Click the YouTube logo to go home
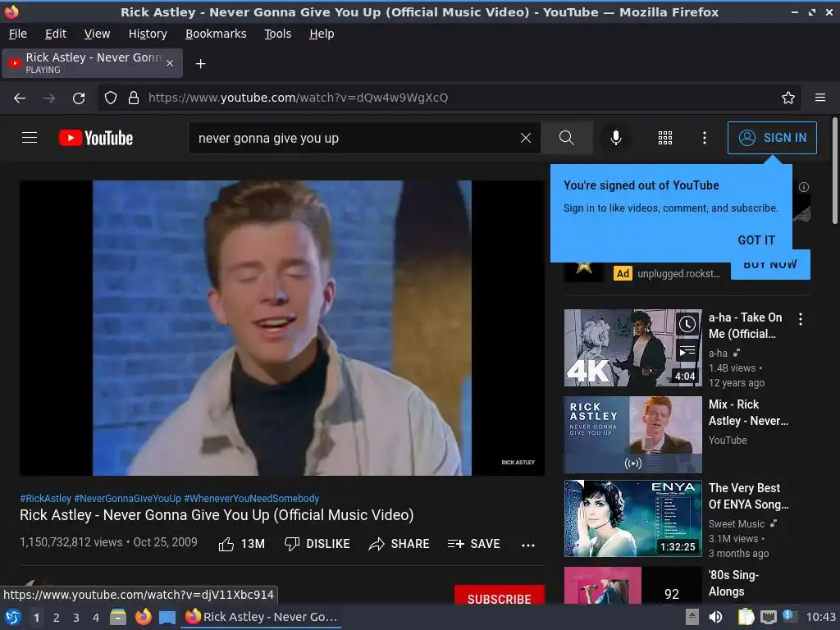Viewport: 840px width, 630px height. [x=96, y=138]
